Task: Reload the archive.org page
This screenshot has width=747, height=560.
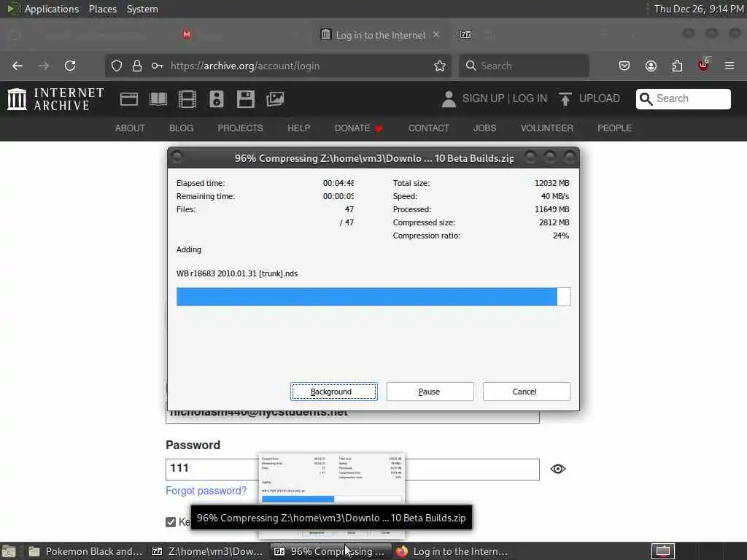Action: tap(70, 66)
